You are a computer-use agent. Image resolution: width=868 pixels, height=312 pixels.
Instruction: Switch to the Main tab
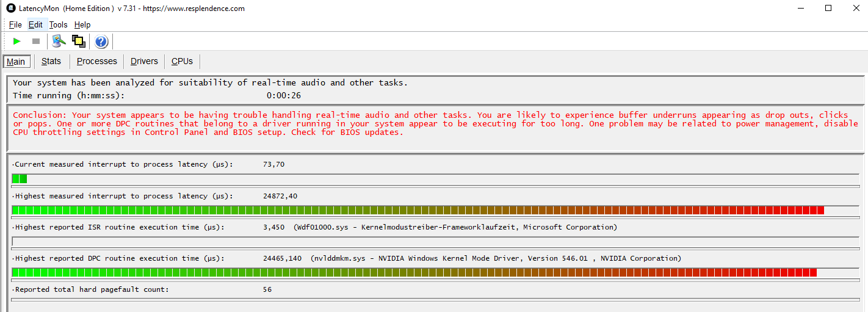click(x=16, y=62)
